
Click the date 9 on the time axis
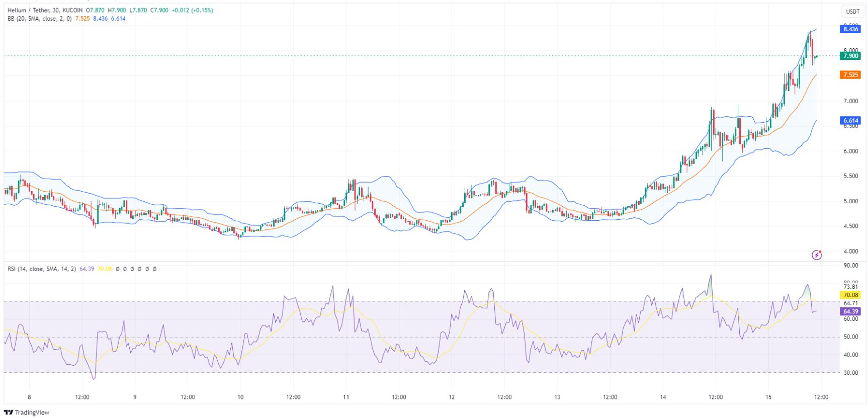coord(135,397)
